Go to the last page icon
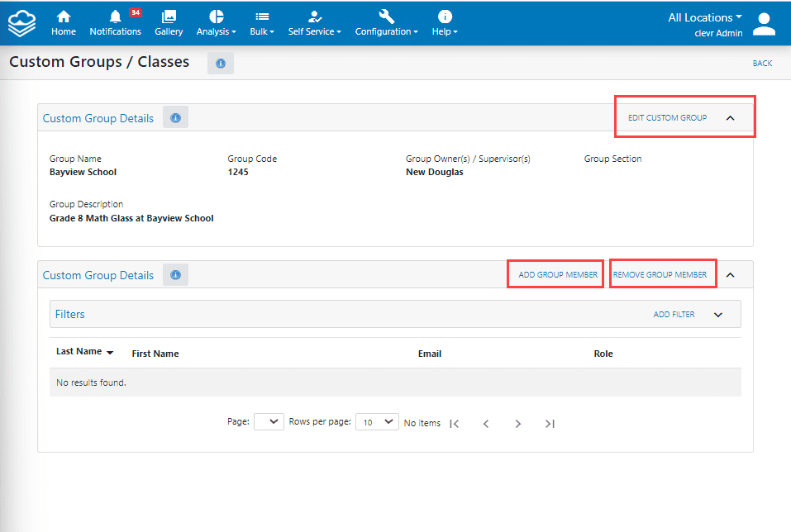The image size is (791, 532). (x=550, y=424)
